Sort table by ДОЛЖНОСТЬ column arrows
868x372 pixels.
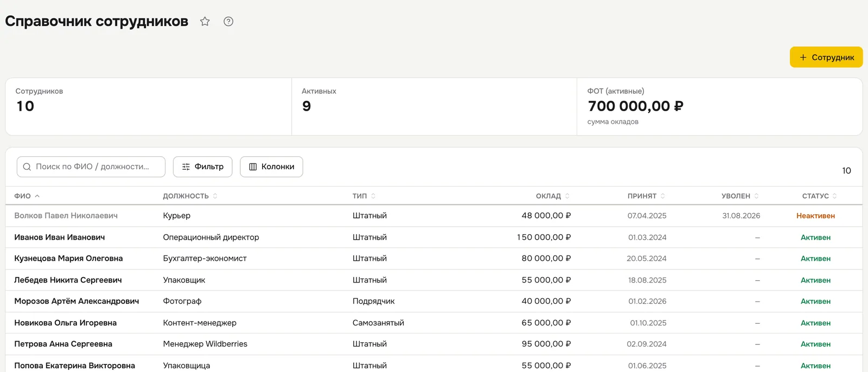point(215,196)
